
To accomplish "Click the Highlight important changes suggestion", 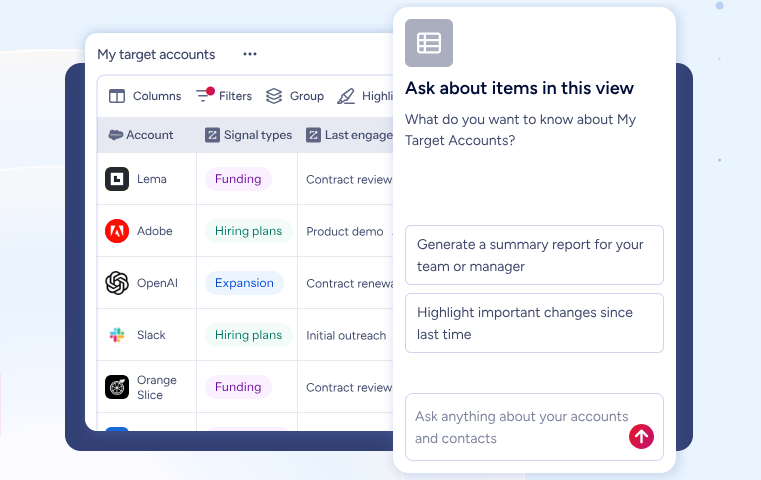I will coord(534,323).
